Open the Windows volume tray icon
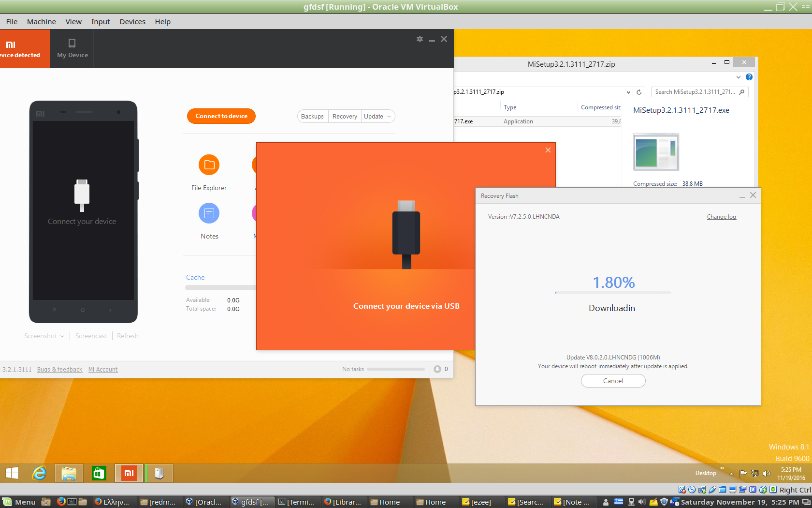 (x=767, y=474)
